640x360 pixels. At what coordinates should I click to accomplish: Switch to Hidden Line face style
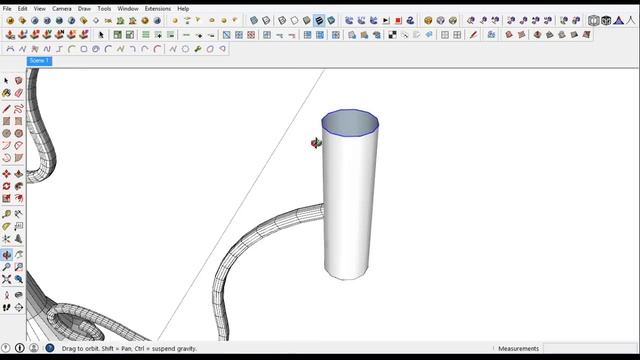click(x=294, y=20)
